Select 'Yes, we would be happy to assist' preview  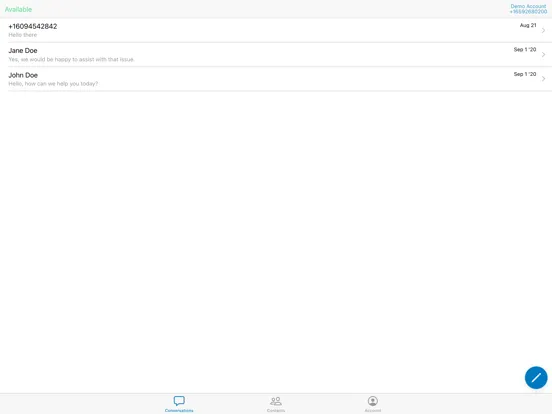pos(71,59)
